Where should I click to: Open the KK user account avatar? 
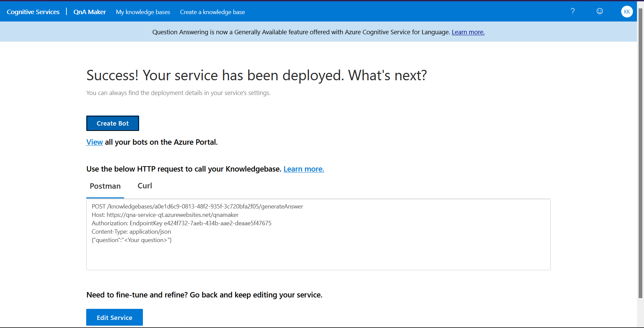tap(627, 12)
